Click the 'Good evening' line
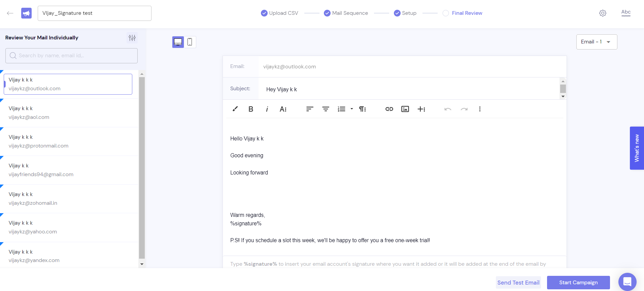644x291 pixels. click(x=247, y=156)
